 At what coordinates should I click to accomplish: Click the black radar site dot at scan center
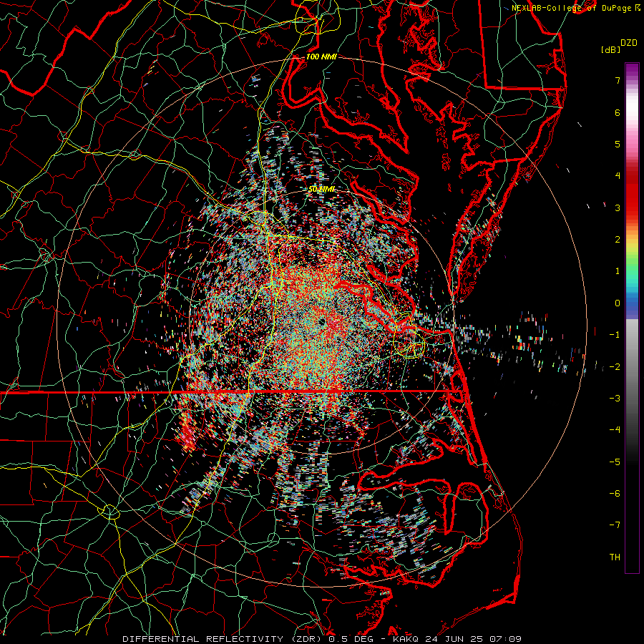tap(321, 321)
